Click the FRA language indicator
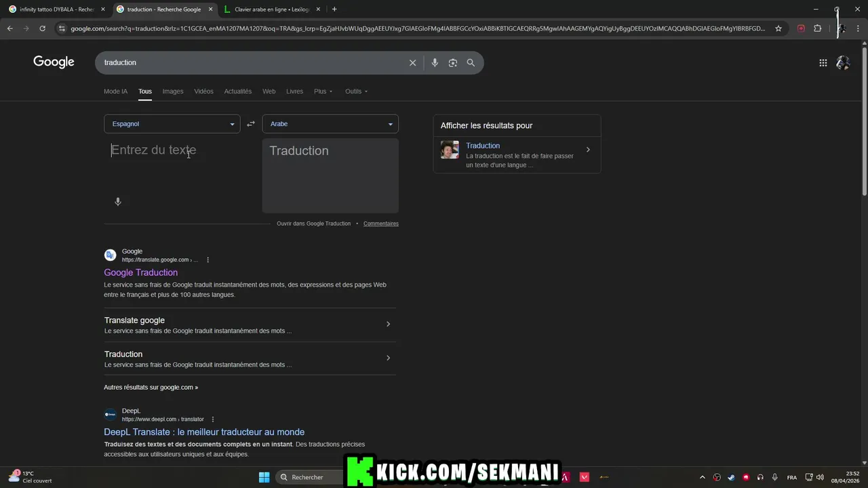The image size is (868, 488). point(792,477)
